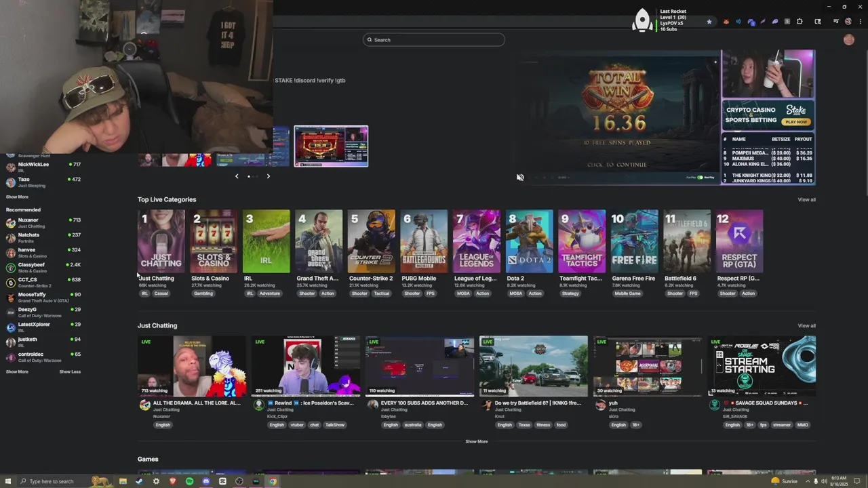Open the Grand Theft Auto category
The width and height of the screenshot is (868, 488).
(319, 241)
